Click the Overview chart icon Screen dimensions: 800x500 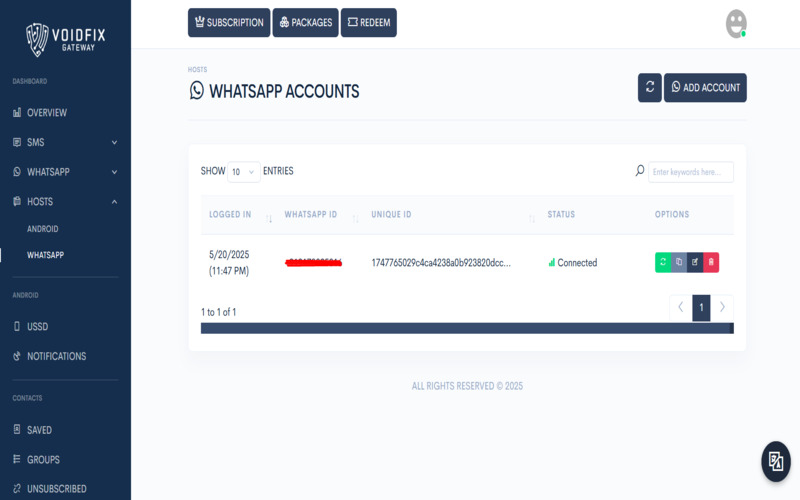click(x=17, y=112)
